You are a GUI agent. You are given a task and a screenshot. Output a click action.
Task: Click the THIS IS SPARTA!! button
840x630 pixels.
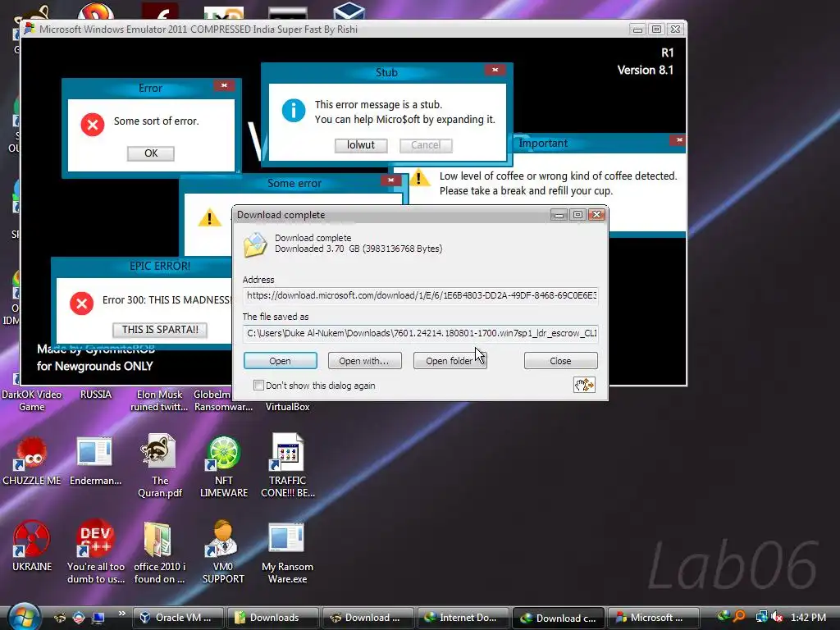[x=160, y=330]
